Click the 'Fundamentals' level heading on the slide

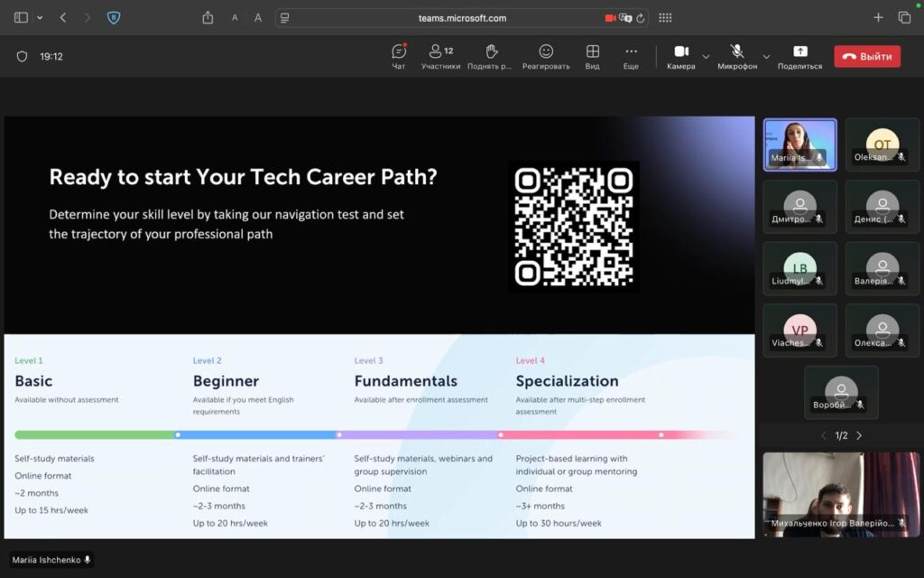(405, 381)
